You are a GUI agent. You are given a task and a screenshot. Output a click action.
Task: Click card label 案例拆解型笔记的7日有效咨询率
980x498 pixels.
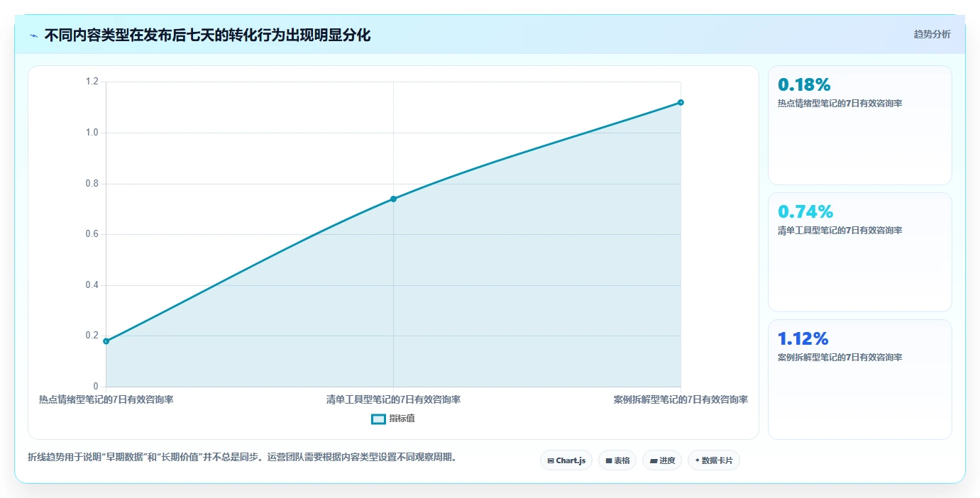coord(839,357)
